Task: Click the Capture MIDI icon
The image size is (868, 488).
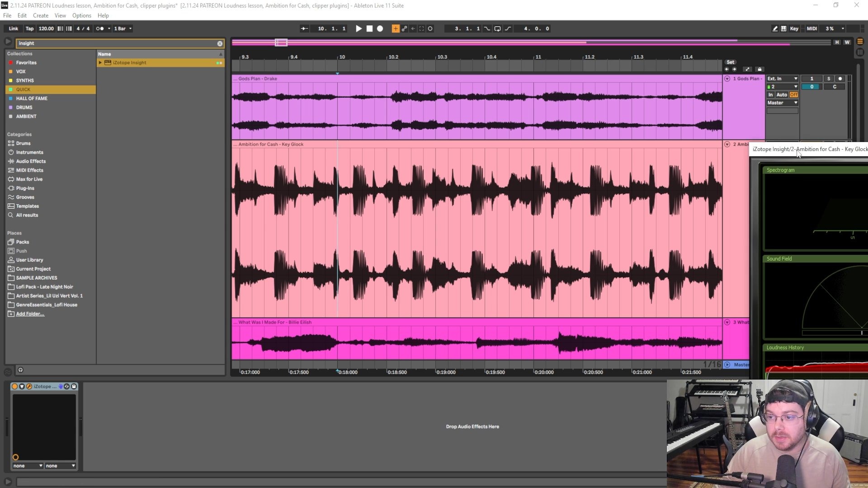Action: pyautogui.click(x=421, y=28)
